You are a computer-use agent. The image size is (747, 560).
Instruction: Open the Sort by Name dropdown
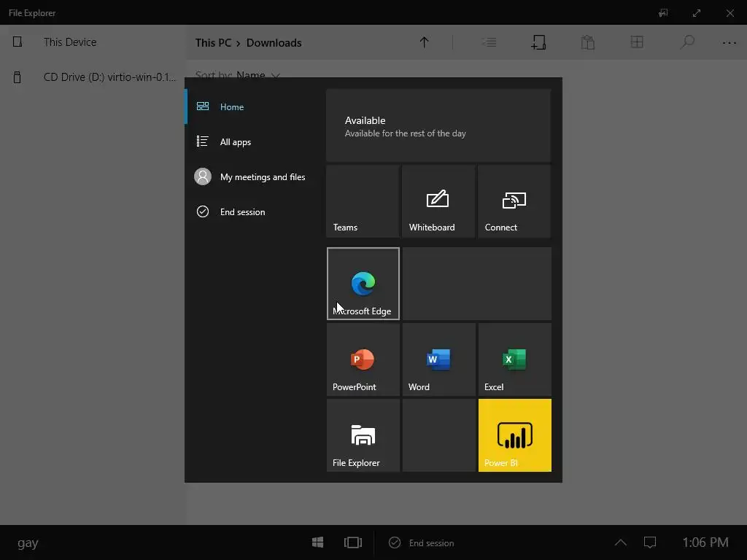(x=238, y=75)
